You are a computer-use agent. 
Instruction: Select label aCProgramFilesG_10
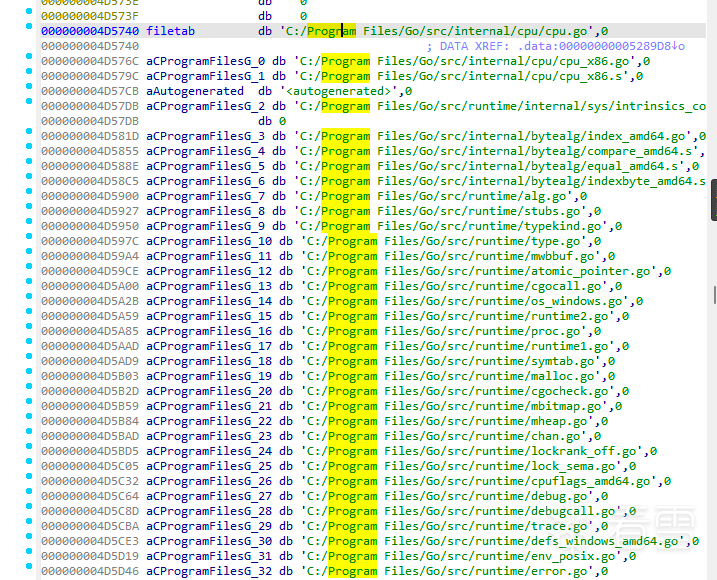point(209,241)
